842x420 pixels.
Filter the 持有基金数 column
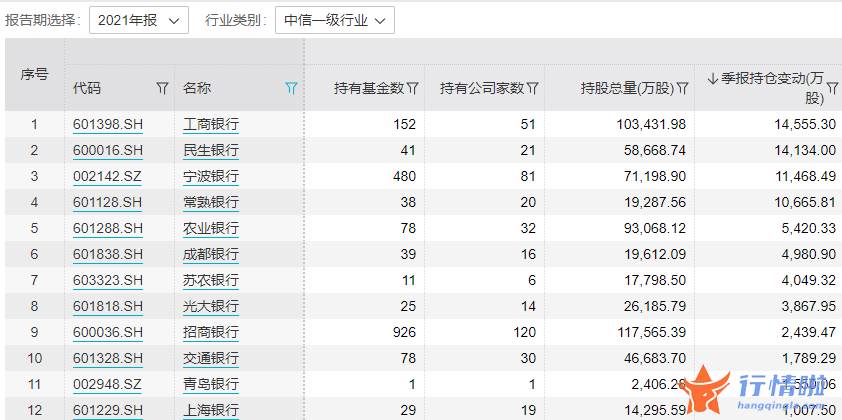413,88
